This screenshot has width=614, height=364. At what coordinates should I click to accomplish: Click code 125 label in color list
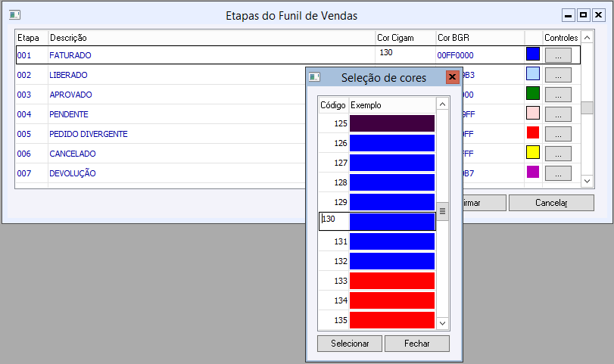[340, 123]
